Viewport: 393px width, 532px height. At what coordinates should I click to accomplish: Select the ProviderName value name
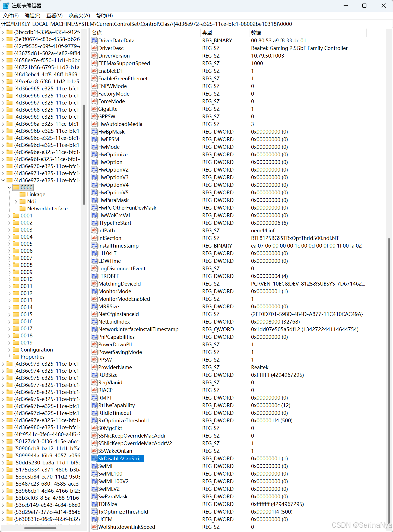tap(115, 367)
